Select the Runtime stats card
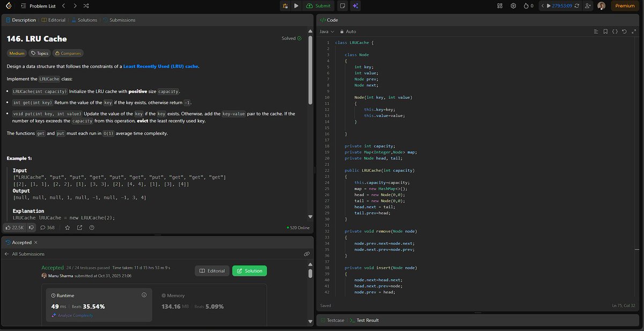This screenshot has height=331, width=644. [x=99, y=305]
